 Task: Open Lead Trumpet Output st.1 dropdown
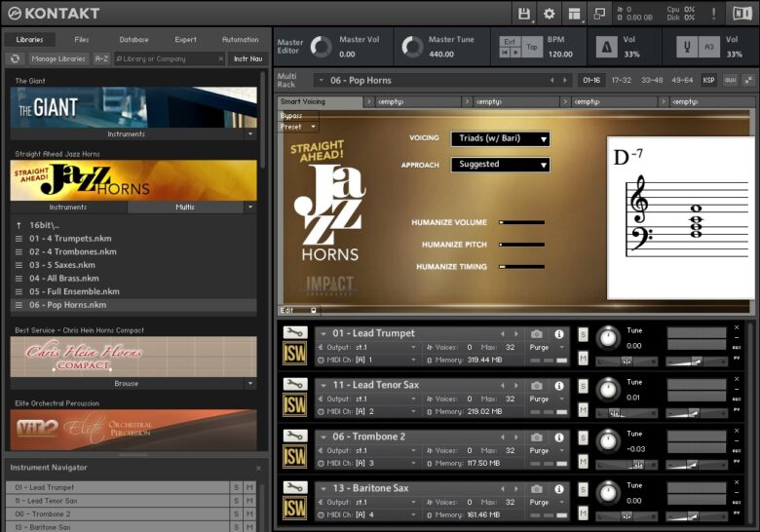[x=368, y=348]
